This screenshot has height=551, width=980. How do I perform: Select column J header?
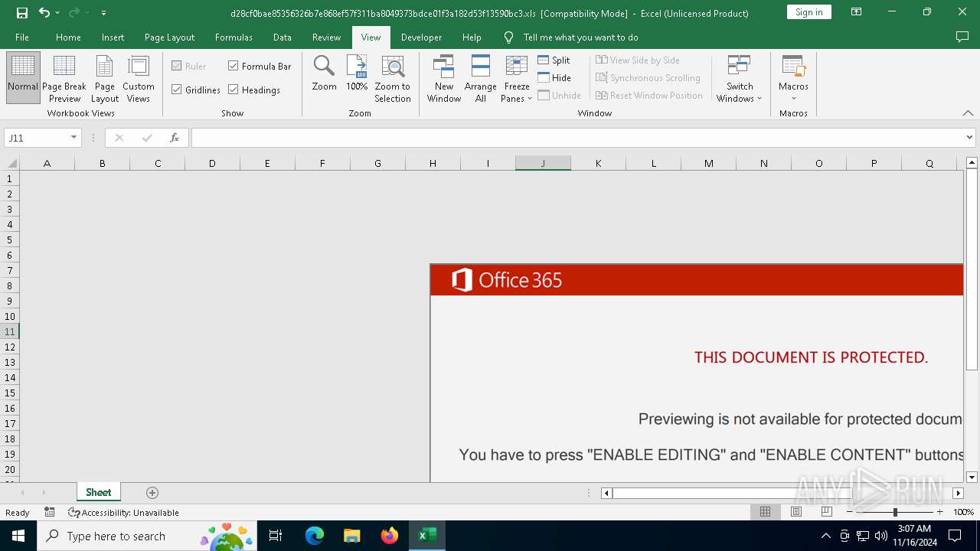543,163
